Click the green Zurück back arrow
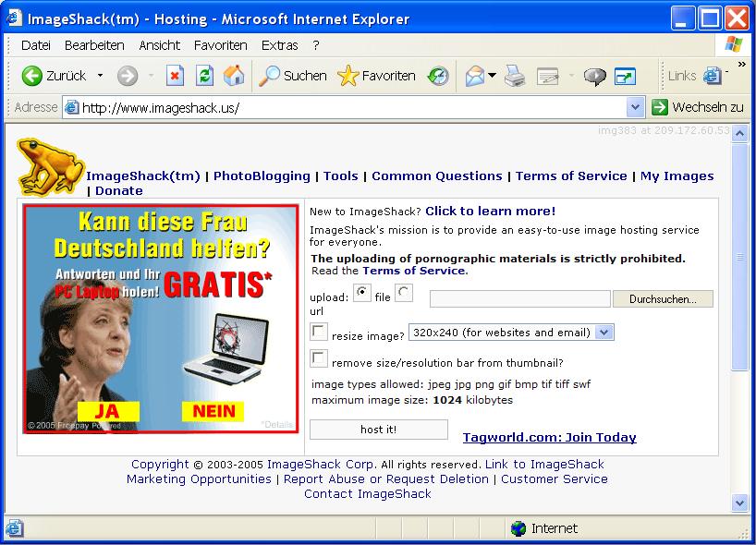Image resolution: width=756 pixels, height=545 pixels. point(31,76)
